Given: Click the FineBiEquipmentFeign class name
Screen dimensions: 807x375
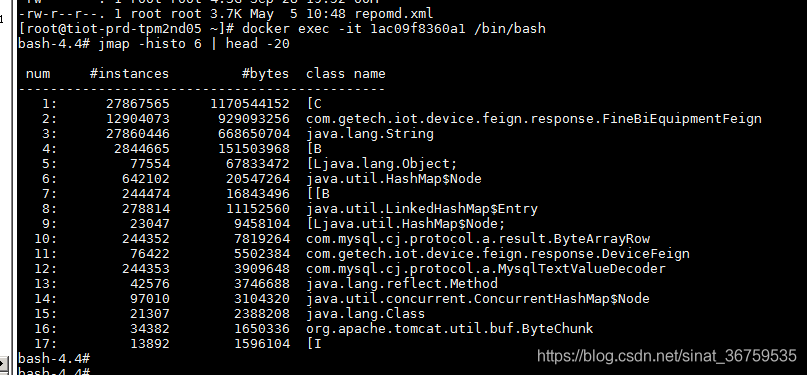Looking at the screenshot, I should [534, 119].
